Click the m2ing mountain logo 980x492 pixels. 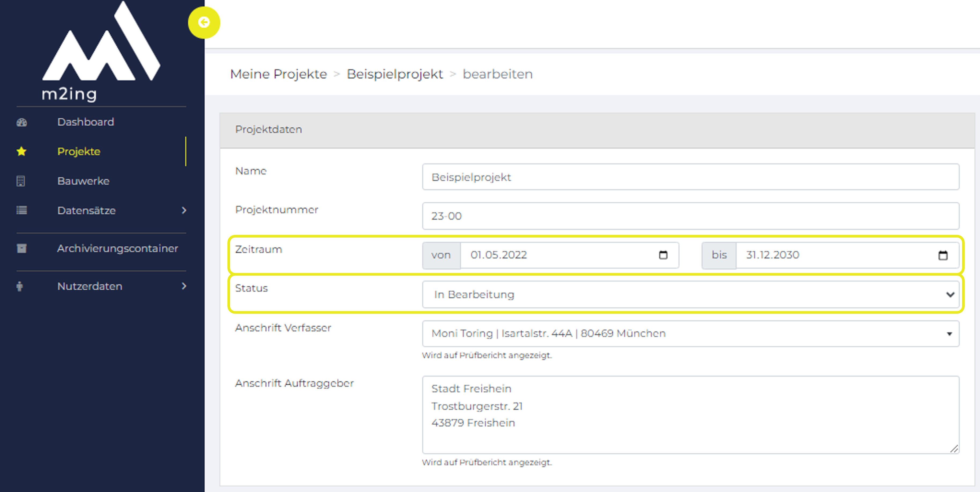coord(101,52)
